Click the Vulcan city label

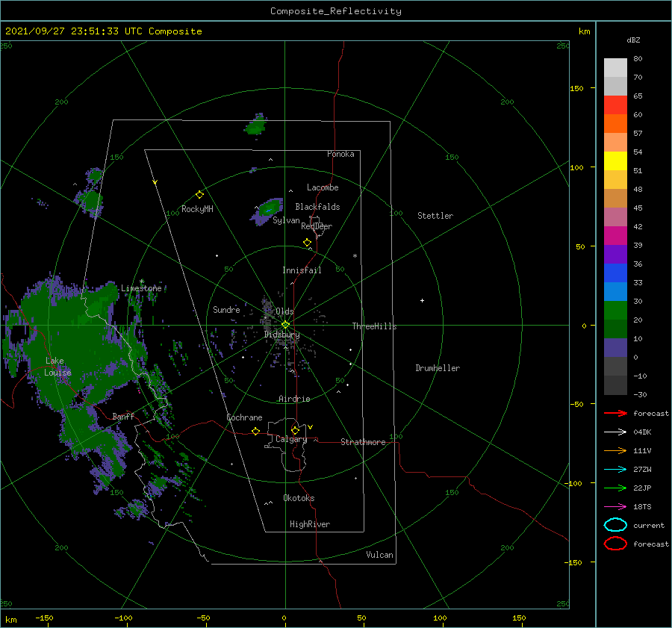coord(380,555)
